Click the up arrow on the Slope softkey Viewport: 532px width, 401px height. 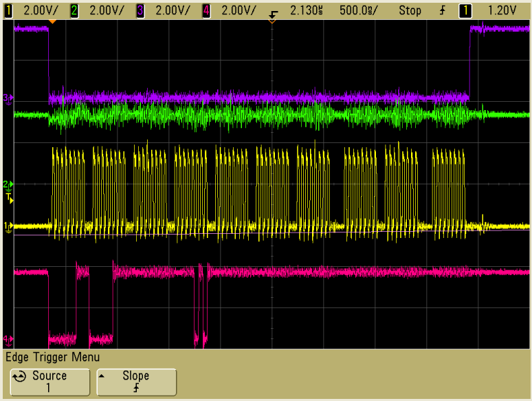pyautogui.click(x=102, y=376)
